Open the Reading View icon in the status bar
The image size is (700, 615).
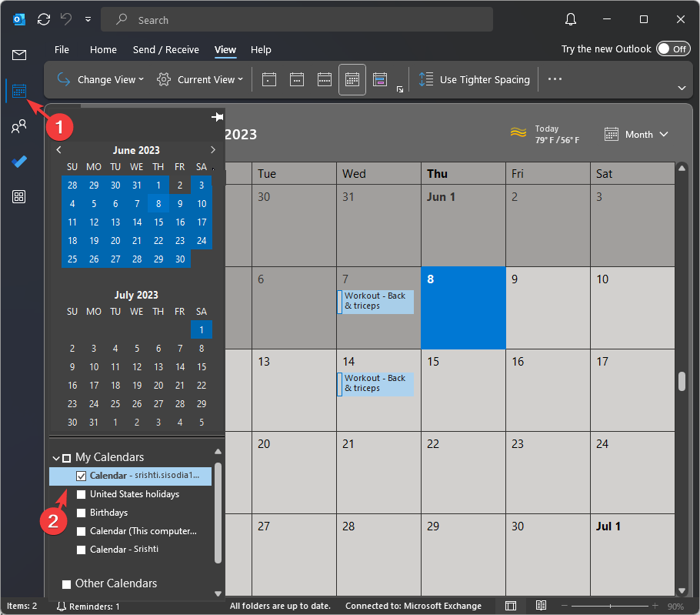point(541,605)
